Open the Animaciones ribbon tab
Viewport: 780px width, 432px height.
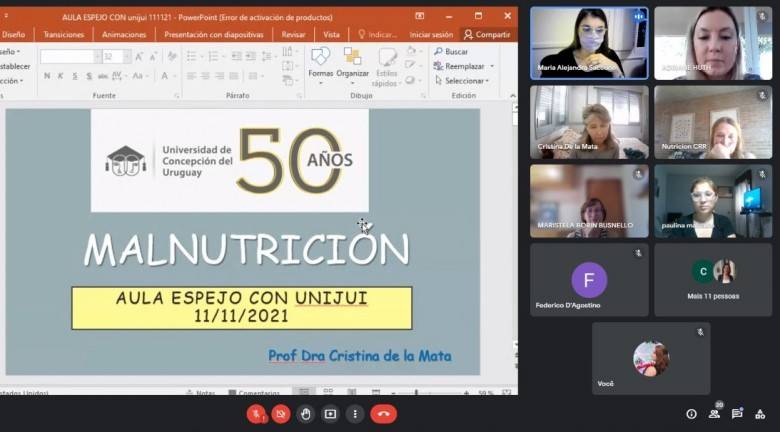pos(124,34)
